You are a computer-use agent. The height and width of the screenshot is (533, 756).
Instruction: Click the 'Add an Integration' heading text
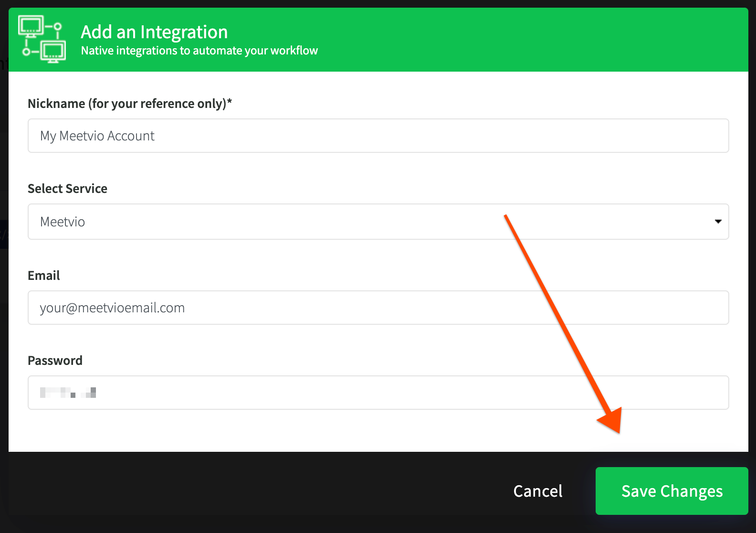tap(154, 32)
